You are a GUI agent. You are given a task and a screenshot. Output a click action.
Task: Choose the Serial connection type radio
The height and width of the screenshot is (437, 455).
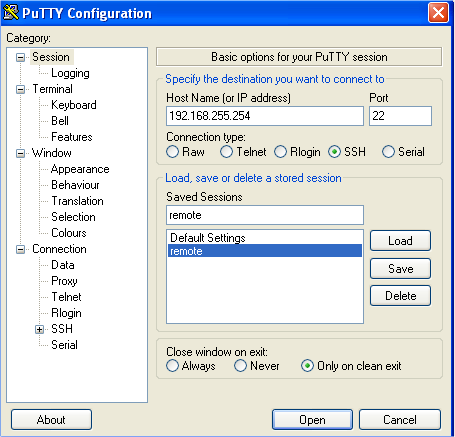[x=388, y=152]
